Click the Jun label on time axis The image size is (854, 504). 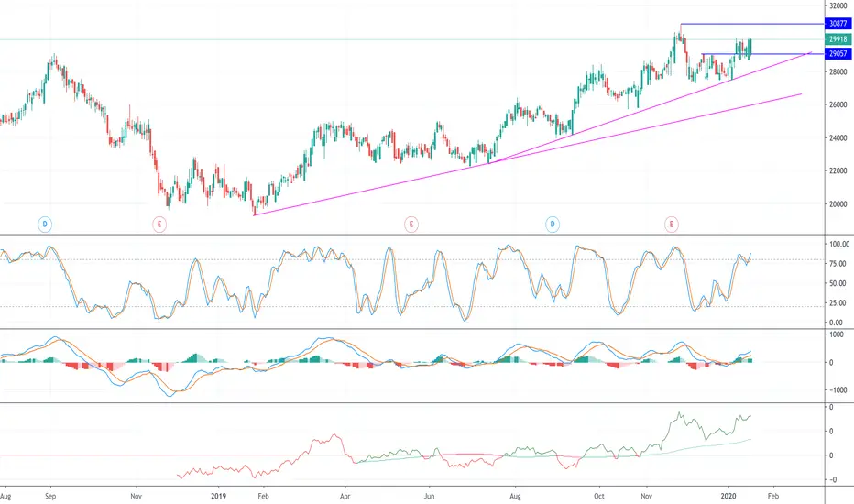click(x=429, y=497)
